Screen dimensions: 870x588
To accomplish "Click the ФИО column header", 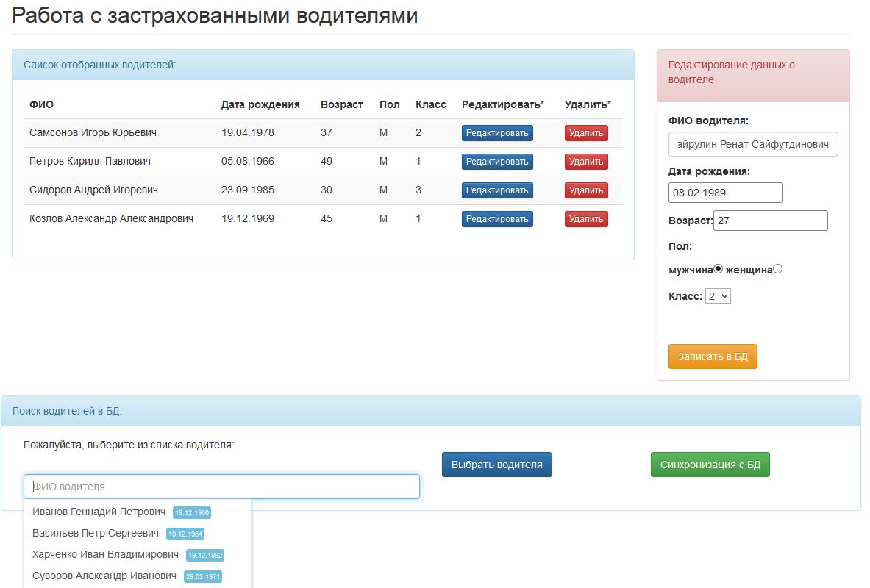I will (x=42, y=104).
